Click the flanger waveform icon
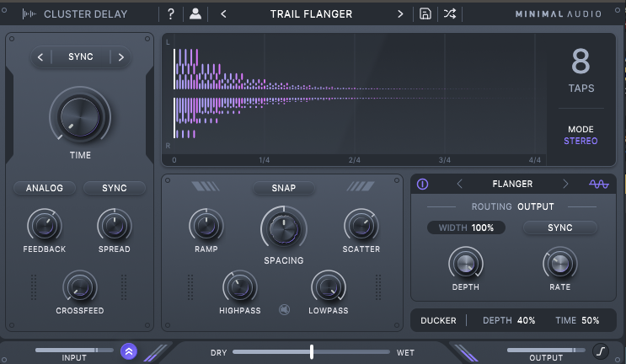 (x=598, y=184)
